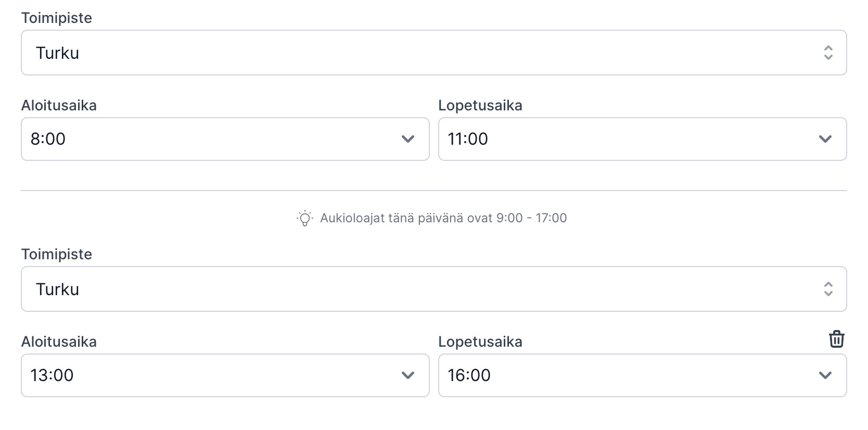Image resolution: width=868 pixels, height=430 pixels.
Task: Click the Toimipiste label below the opening hours hint
Action: pyautogui.click(x=57, y=254)
